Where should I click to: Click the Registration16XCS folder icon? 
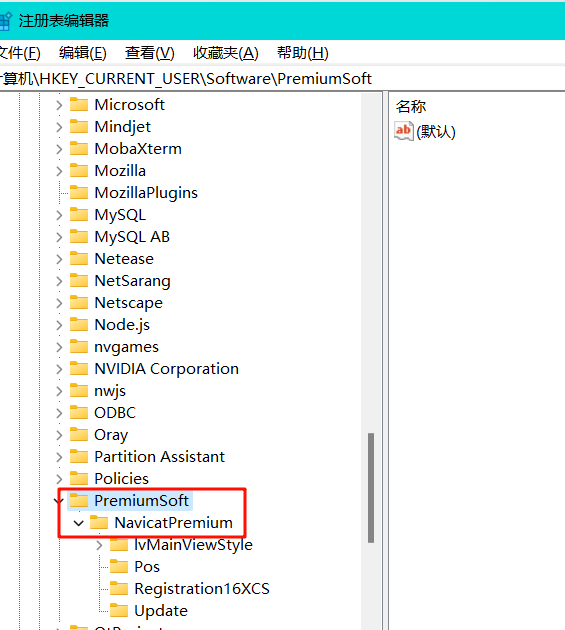pos(119,589)
